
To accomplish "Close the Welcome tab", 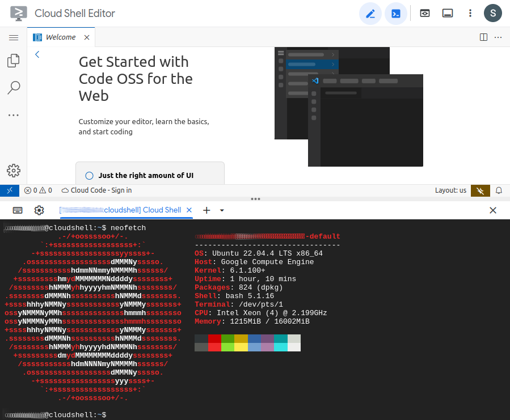I will coord(87,37).
